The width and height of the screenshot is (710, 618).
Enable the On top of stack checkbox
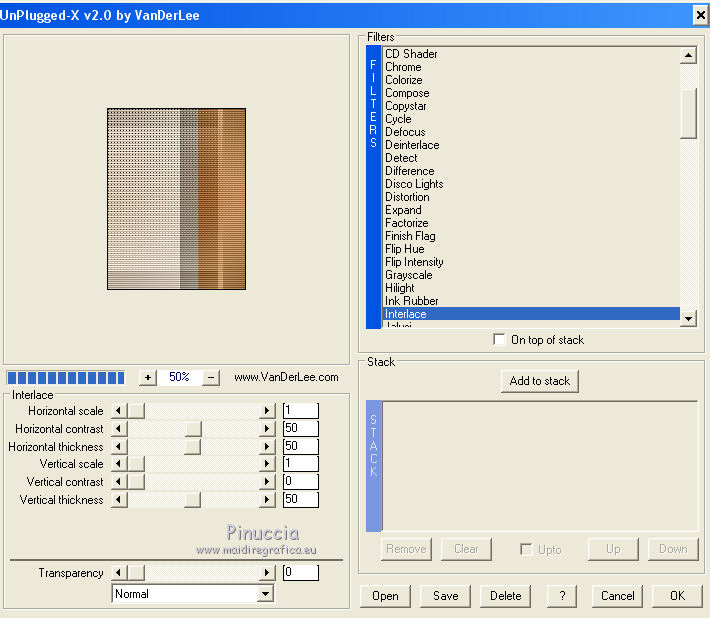[500, 340]
